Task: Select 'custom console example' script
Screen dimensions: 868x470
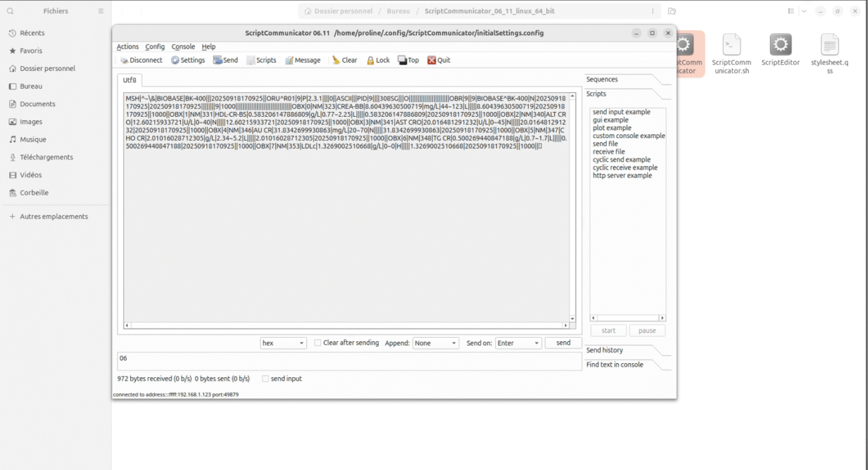Action: [x=629, y=136]
